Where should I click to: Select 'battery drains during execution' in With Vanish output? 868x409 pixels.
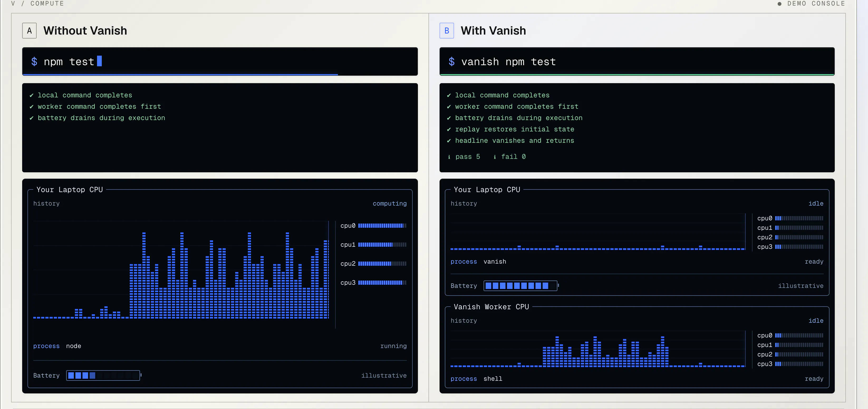519,118
